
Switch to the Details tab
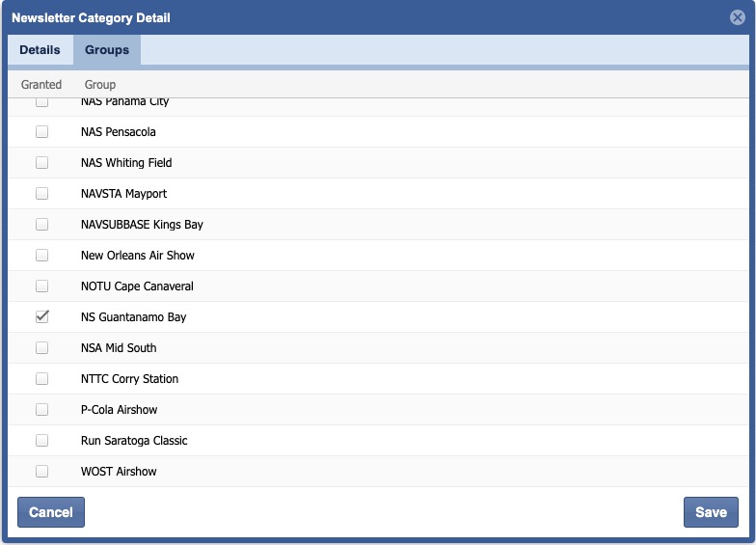[x=40, y=50]
